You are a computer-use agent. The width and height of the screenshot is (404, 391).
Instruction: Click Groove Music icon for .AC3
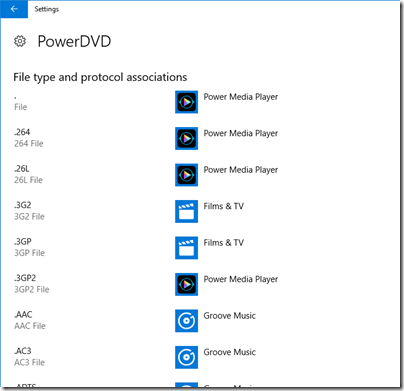[186, 357]
